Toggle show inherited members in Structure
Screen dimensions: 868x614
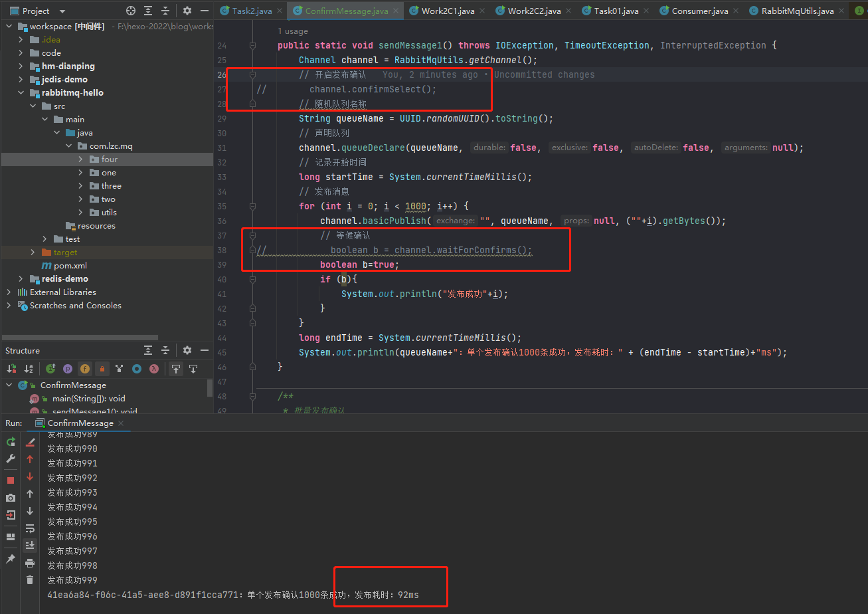pos(50,369)
